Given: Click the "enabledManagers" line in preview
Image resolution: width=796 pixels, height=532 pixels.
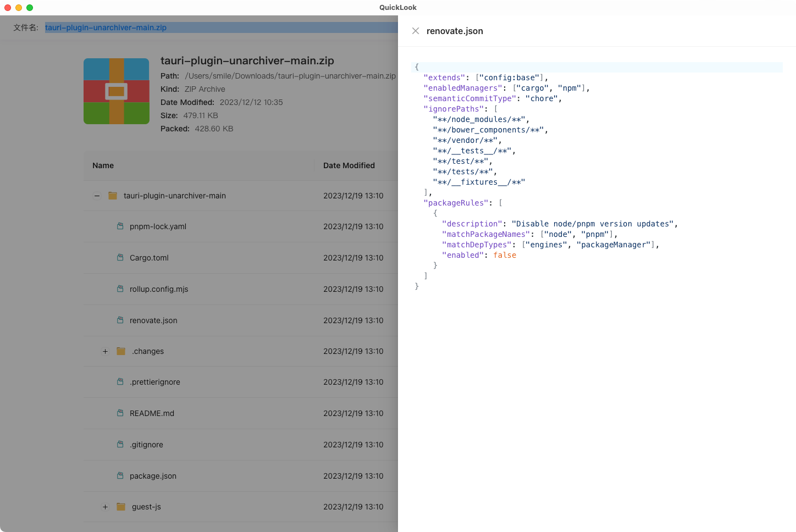Looking at the screenshot, I should pos(507,88).
